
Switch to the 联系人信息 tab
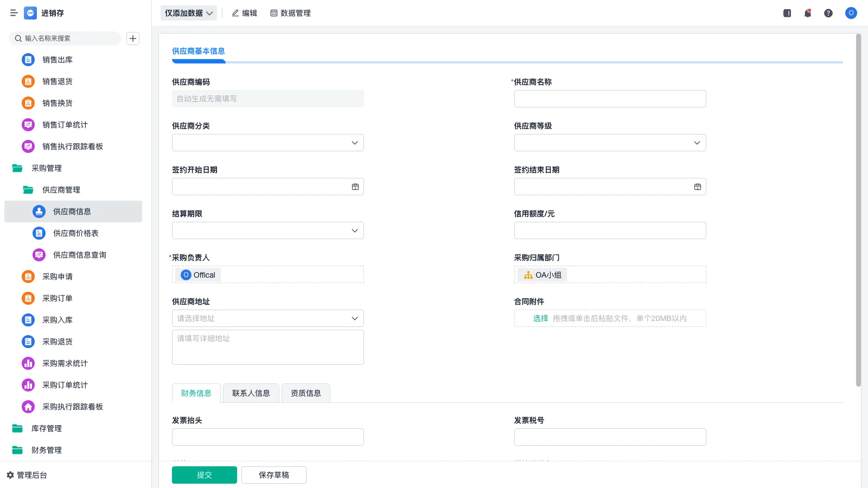coord(251,393)
